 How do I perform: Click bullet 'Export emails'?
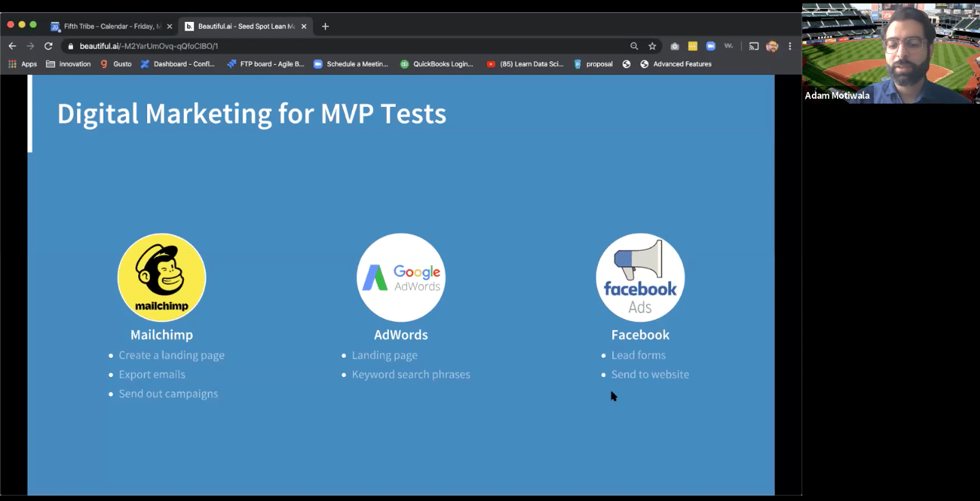click(x=152, y=374)
